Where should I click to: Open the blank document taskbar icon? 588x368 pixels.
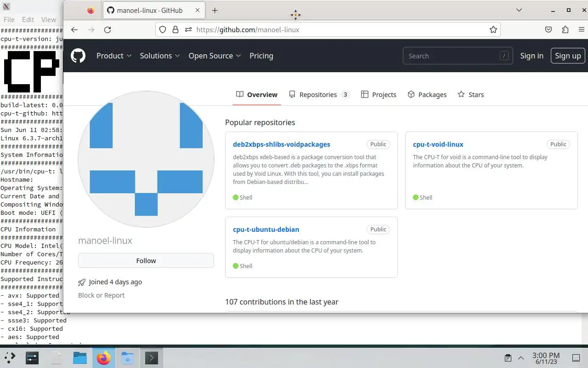56,358
